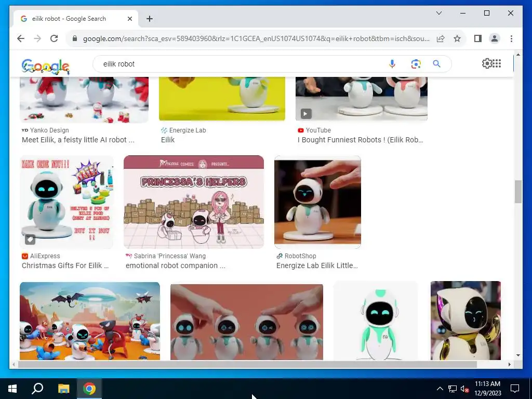This screenshot has height=399, width=532.
Task: Click the muted volume tray icon
Action: pyautogui.click(x=464, y=389)
